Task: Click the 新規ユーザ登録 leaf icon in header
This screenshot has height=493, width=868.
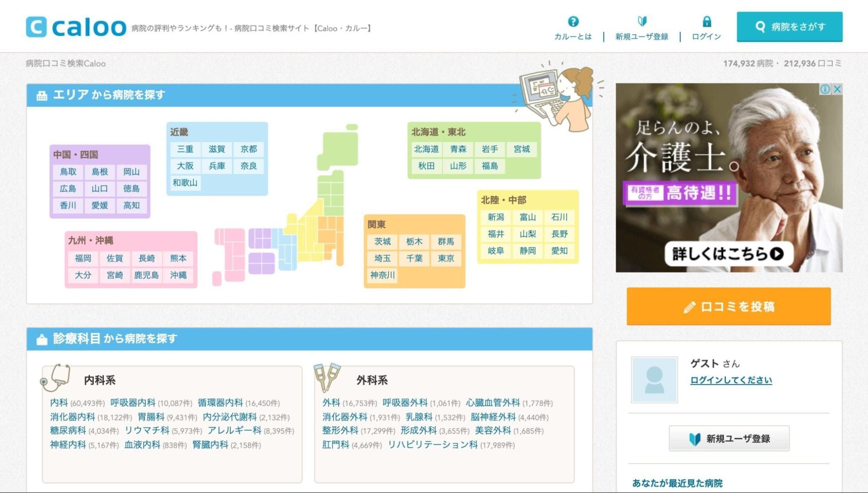Action: tap(642, 21)
